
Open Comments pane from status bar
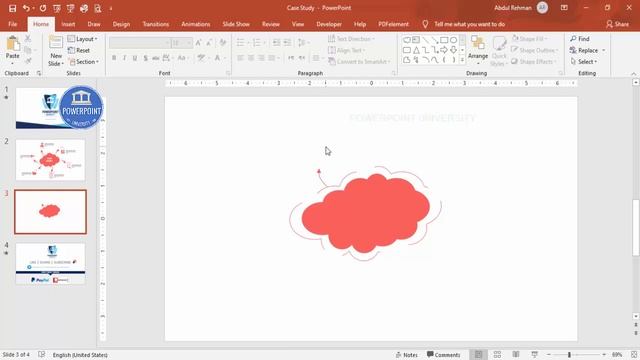tap(443, 355)
